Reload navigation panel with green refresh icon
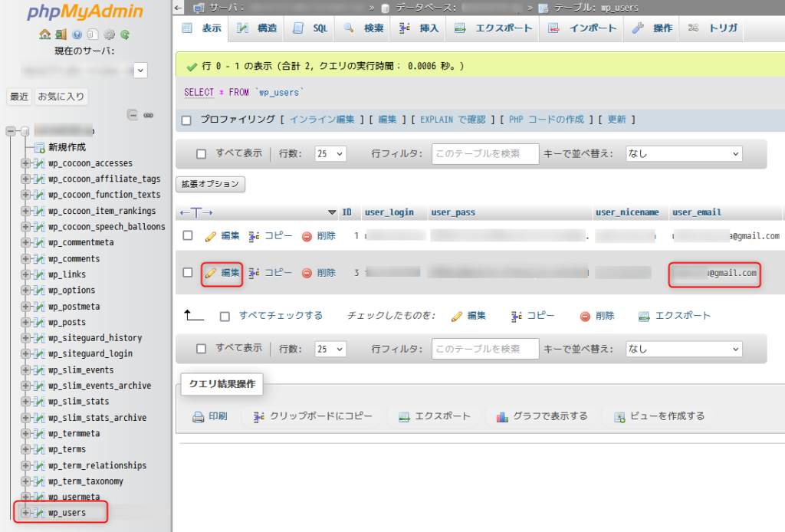785x532 pixels. 125,34
